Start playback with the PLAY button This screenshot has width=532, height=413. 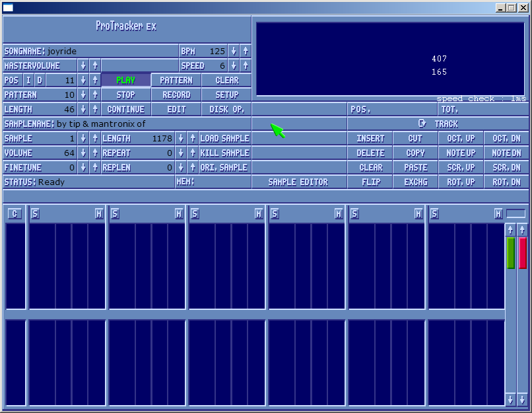tap(126, 80)
